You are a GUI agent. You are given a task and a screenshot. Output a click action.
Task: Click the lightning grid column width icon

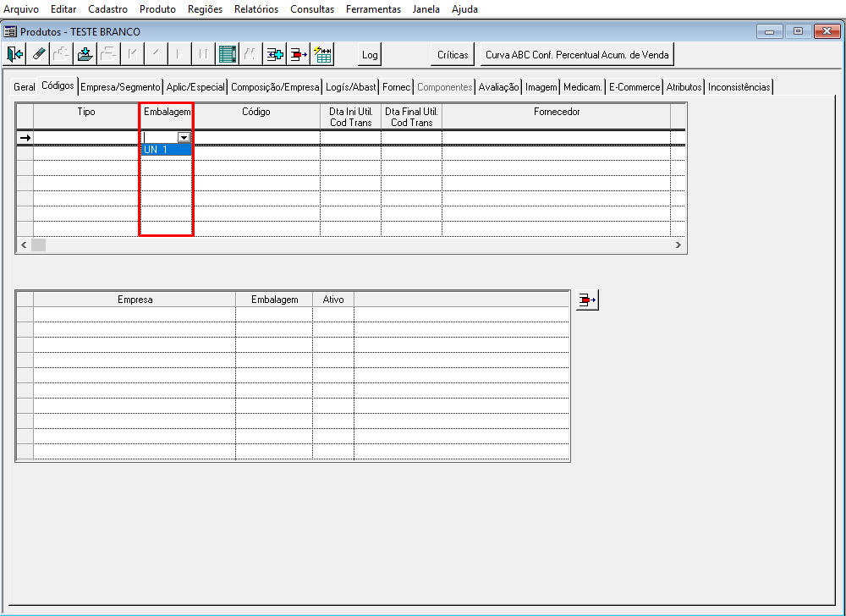click(x=322, y=54)
